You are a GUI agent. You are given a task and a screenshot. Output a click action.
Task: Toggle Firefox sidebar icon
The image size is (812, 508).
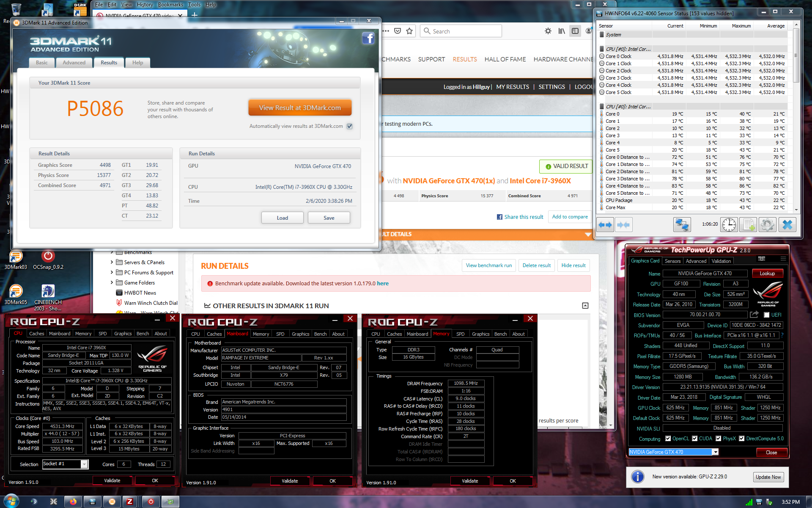point(575,31)
